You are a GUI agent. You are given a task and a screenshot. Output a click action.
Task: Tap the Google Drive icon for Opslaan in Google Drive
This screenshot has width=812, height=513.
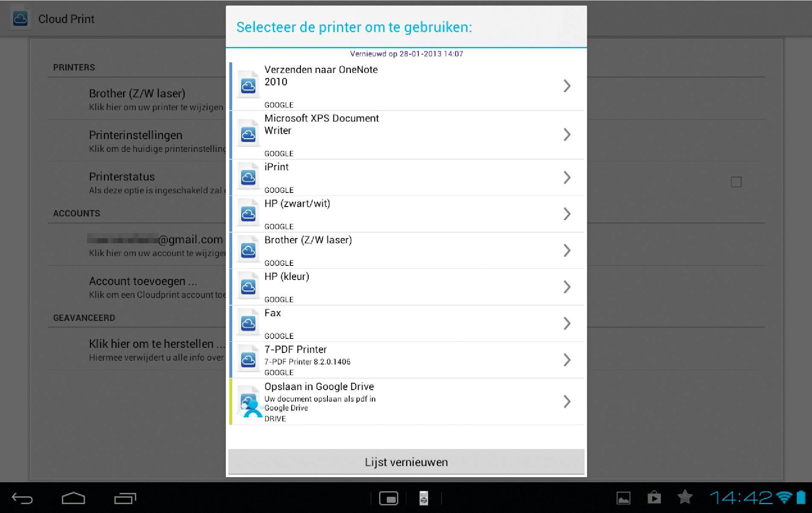249,402
